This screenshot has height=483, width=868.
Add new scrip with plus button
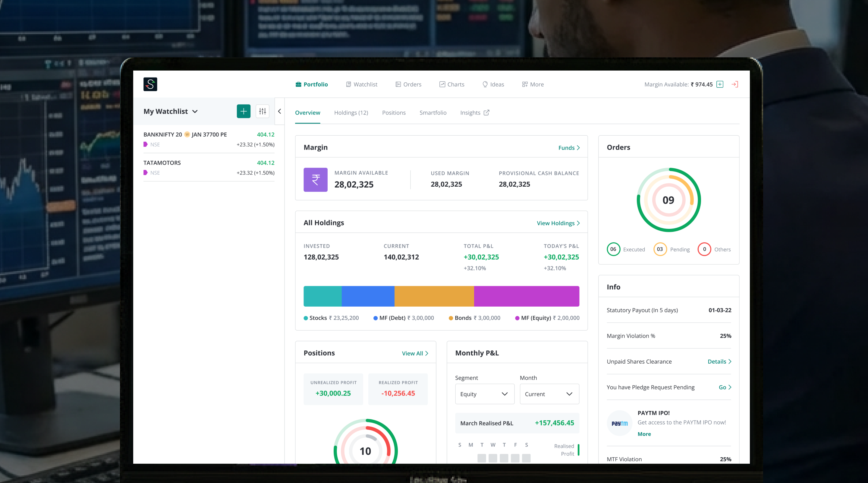tap(243, 111)
